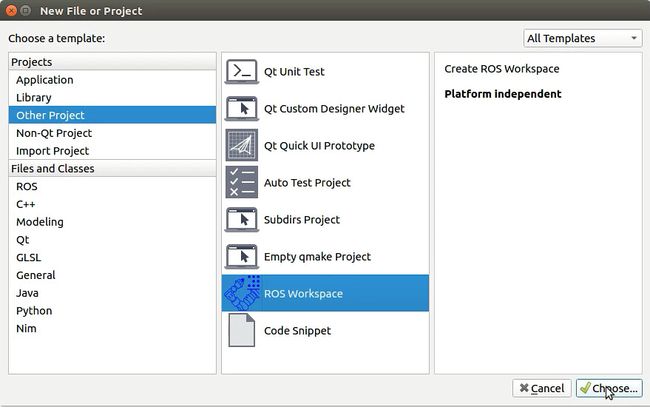Click the Subdirs Project icon

pos(242,220)
